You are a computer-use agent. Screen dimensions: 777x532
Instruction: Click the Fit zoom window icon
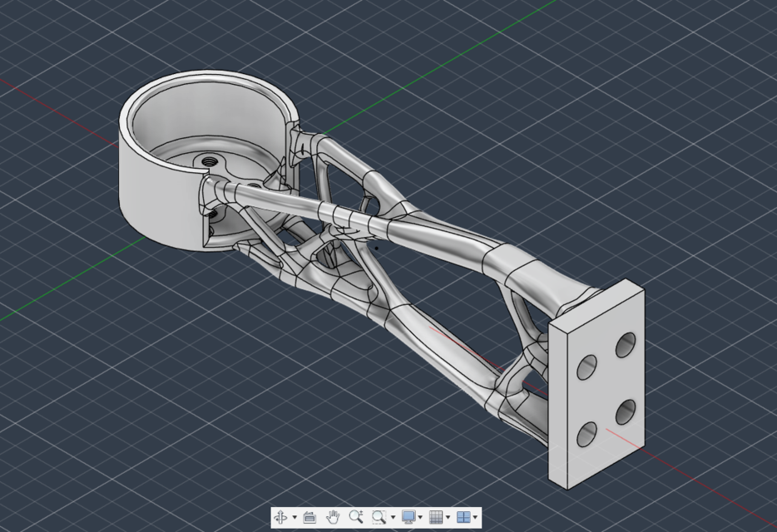378,516
